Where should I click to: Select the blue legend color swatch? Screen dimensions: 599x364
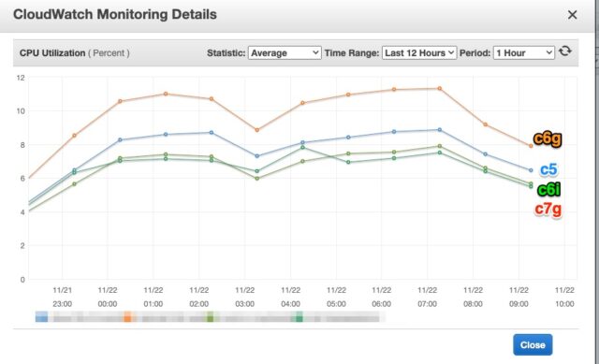pos(41,316)
